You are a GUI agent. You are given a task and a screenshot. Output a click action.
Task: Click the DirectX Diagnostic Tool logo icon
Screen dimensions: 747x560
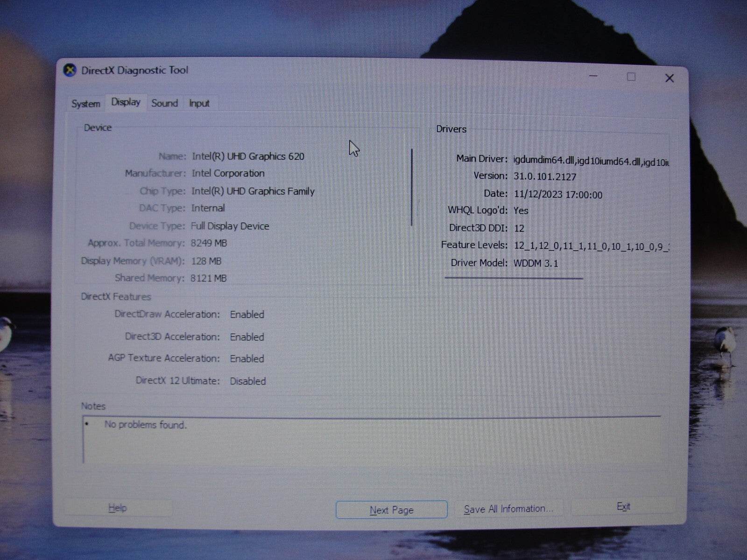coord(70,70)
